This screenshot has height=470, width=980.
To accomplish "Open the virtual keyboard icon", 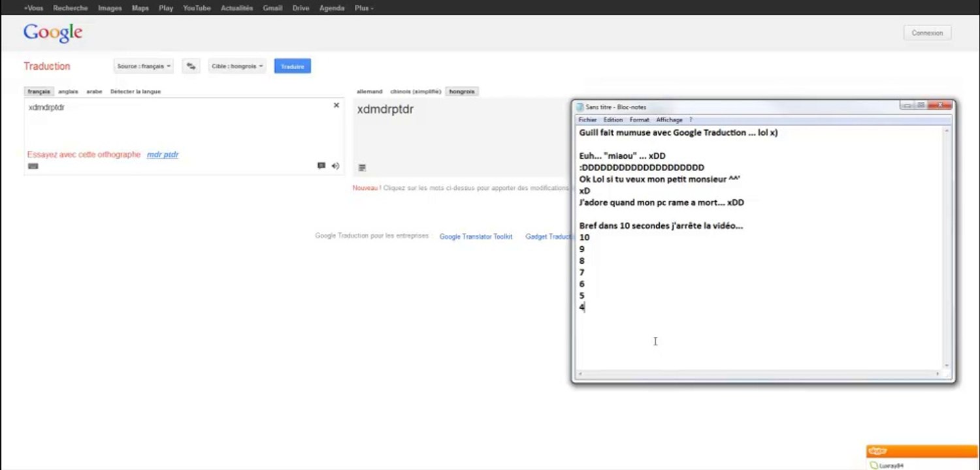I will 33,166.
